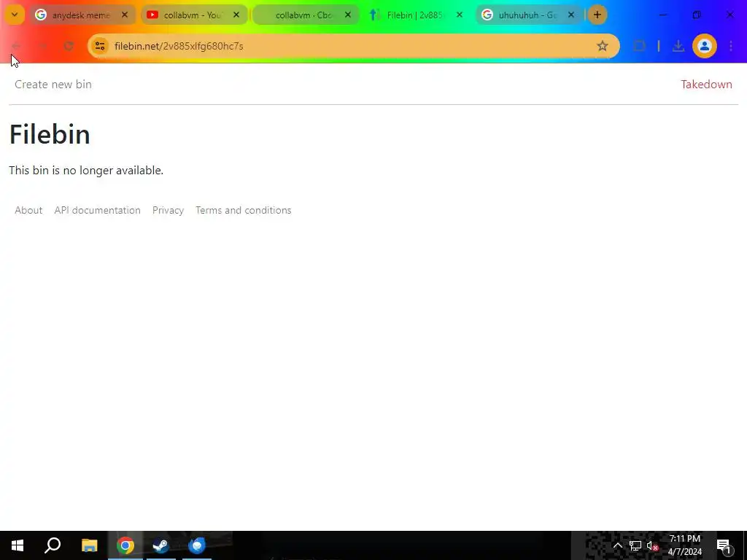This screenshot has height=560, width=747.
Task: Open network status tray icon
Action: (x=635, y=545)
